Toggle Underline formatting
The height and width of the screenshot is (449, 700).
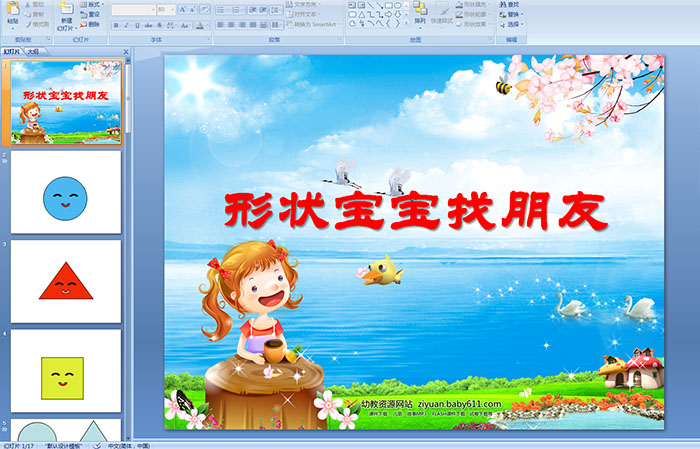[137, 25]
